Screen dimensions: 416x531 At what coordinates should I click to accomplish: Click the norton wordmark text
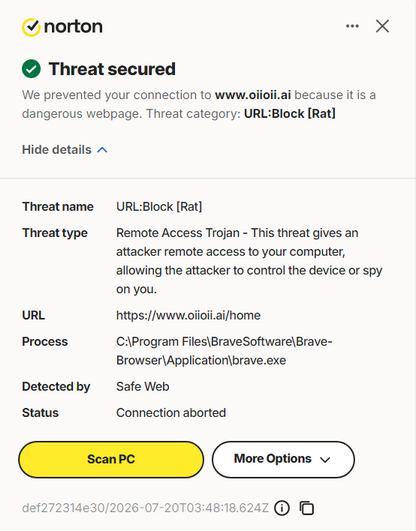pos(73,27)
